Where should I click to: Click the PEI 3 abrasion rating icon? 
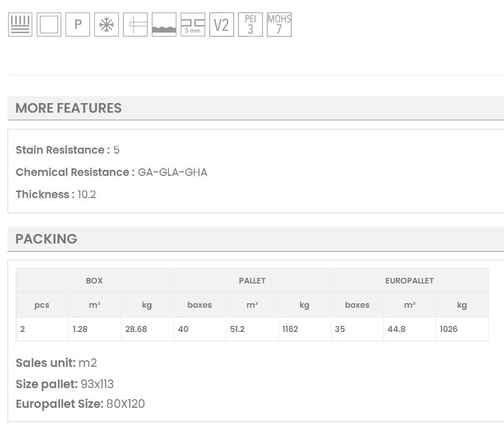tap(250, 25)
